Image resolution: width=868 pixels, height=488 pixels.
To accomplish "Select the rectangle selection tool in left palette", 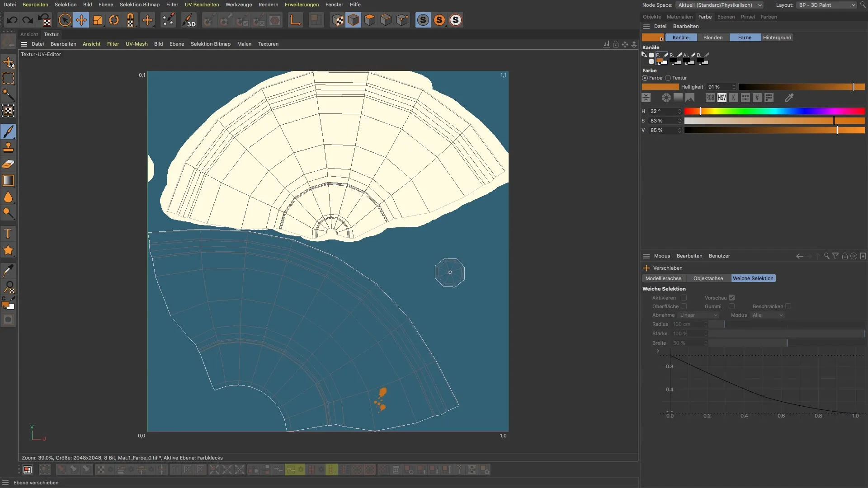I will pyautogui.click(x=8, y=78).
